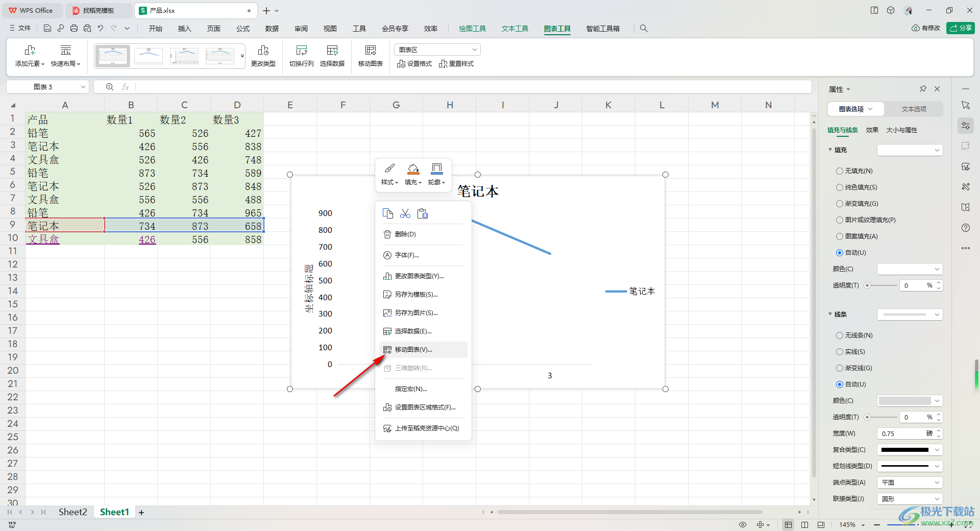Click the Add Chart Element icon
Viewport: 980px width, 531px height.
click(30, 50)
